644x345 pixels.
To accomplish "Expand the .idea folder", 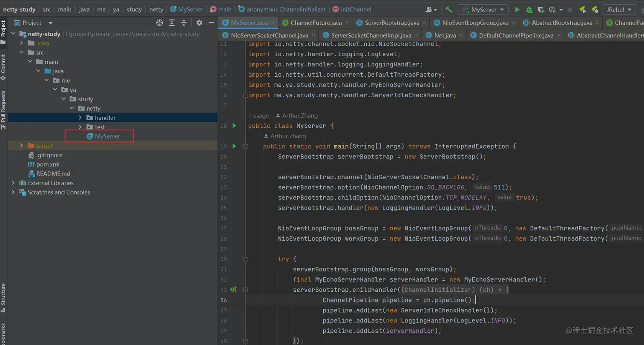I will 22,43.
